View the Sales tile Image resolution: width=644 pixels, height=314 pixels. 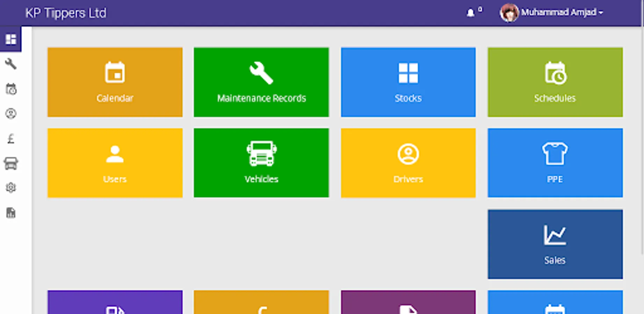[x=555, y=244]
